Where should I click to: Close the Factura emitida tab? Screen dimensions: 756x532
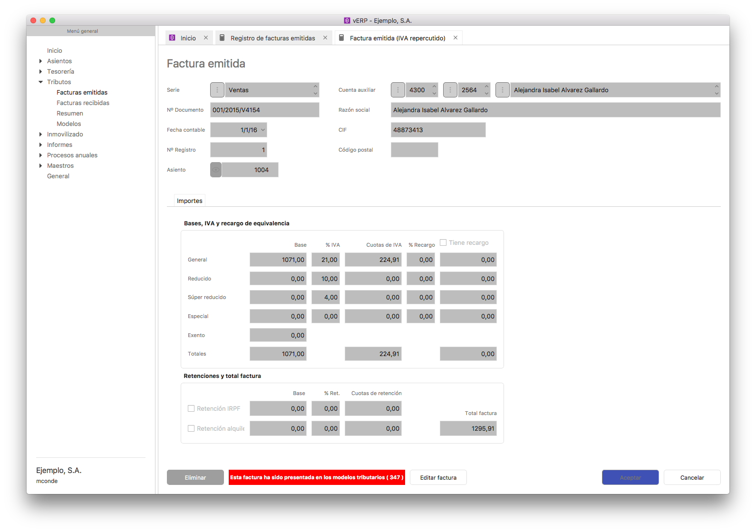[x=456, y=38]
